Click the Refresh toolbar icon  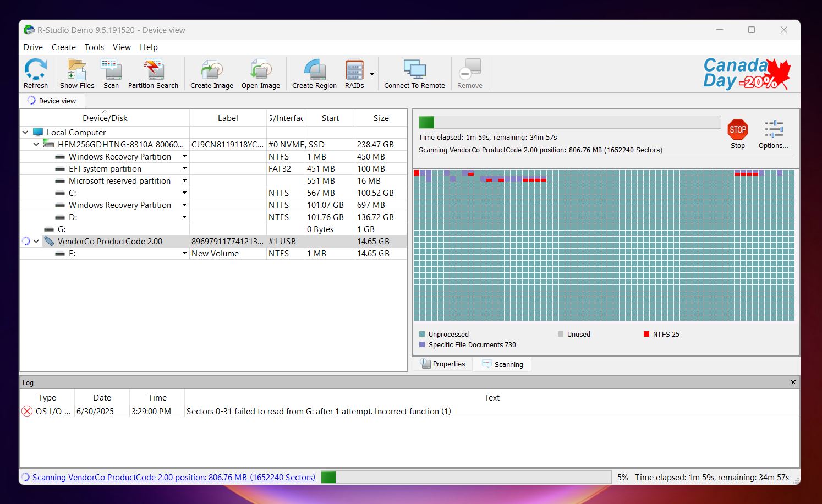click(x=36, y=70)
